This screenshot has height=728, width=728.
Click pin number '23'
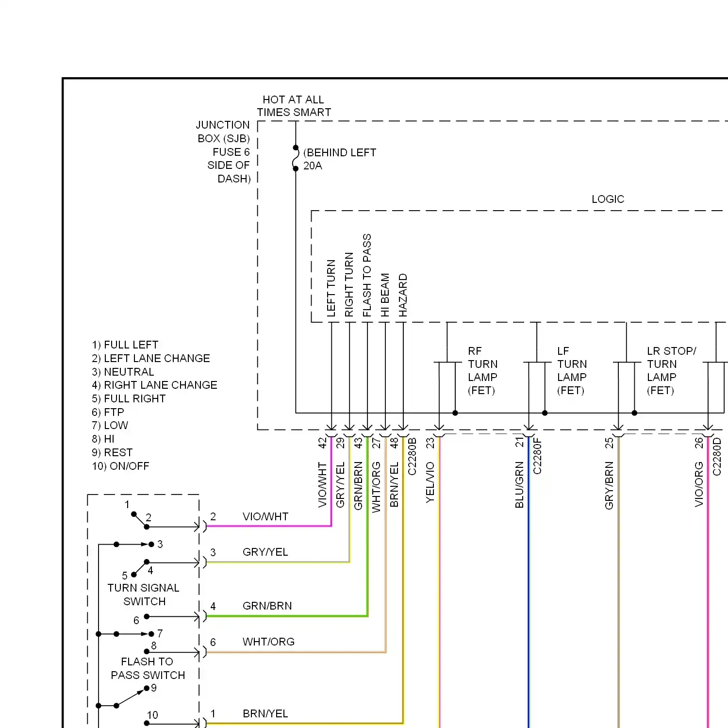(430, 443)
